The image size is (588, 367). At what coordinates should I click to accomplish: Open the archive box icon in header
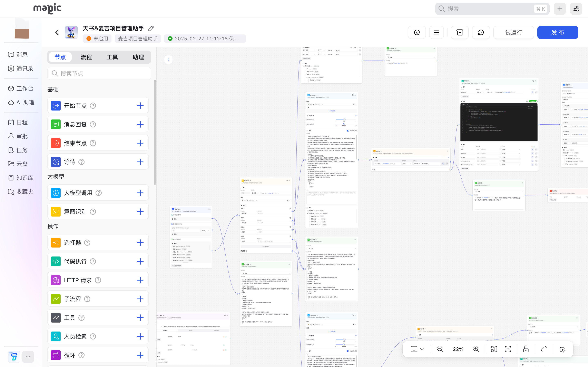(x=459, y=33)
